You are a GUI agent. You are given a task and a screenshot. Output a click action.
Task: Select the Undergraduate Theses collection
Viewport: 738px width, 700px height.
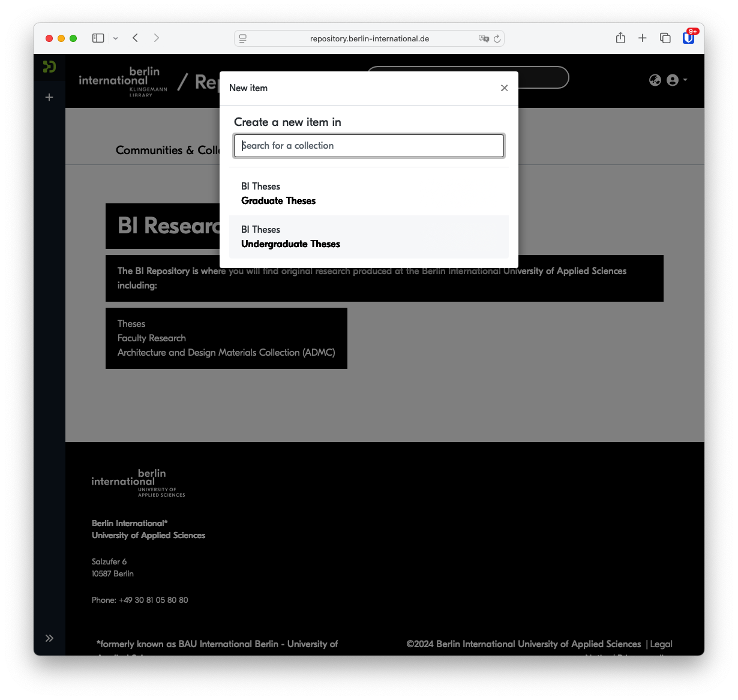369,237
